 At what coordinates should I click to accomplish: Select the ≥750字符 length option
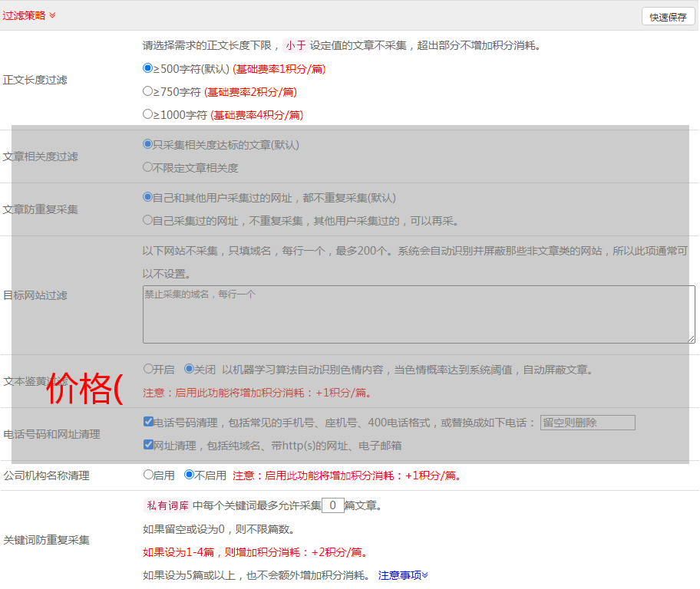click(x=148, y=91)
